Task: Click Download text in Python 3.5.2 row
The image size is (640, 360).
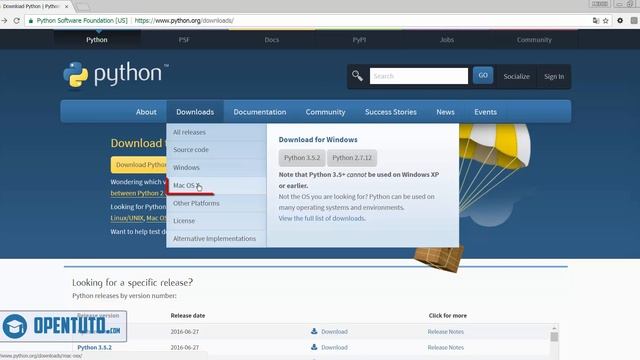Action: tap(334, 347)
